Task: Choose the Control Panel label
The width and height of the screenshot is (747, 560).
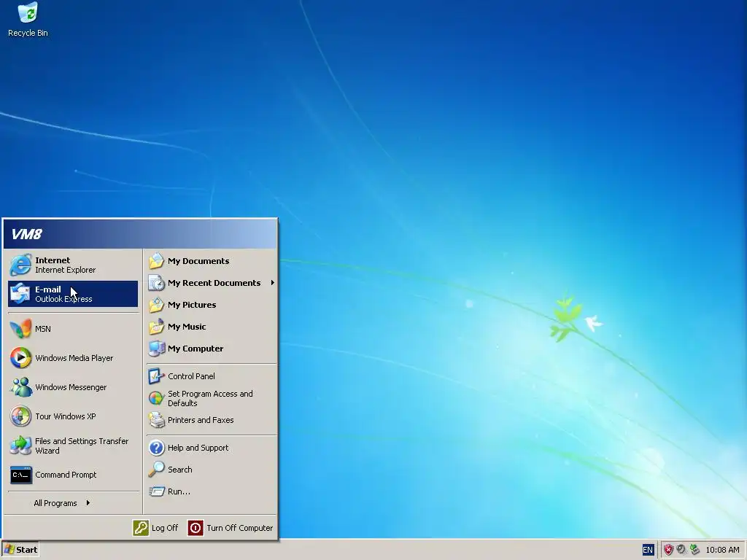Action: (x=192, y=376)
